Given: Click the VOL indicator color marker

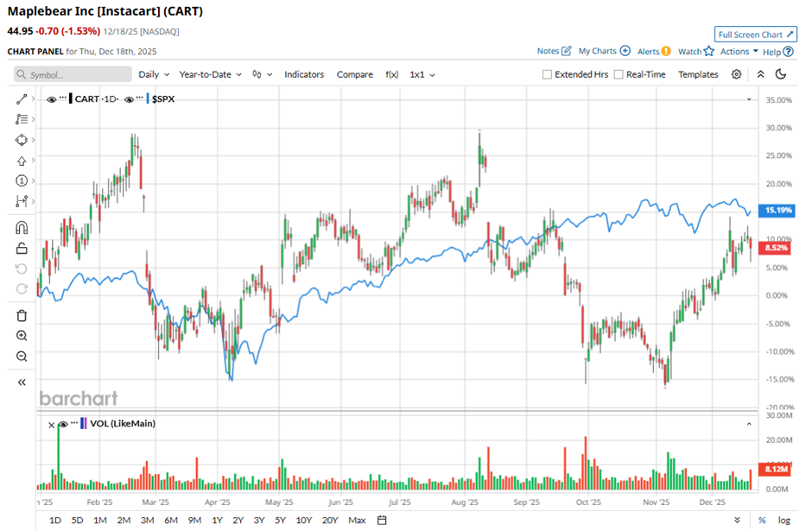Looking at the screenshot, I should [x=84, y=423].
